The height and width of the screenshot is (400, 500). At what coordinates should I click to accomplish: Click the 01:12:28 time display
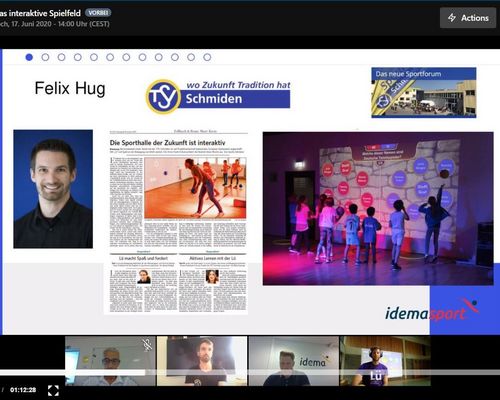point(23,390)
